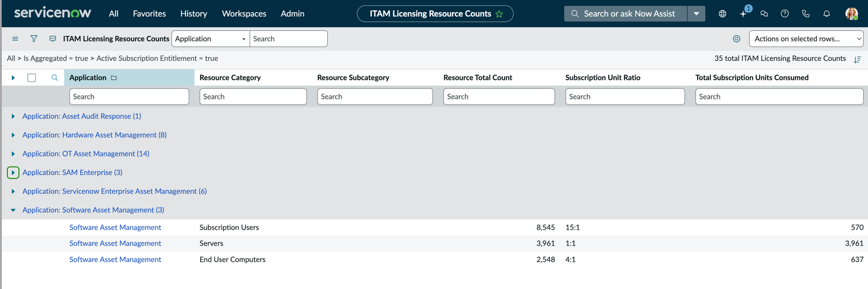868x289 pixels.
Task: Focus the Application column search field
Action: point(129,97)
